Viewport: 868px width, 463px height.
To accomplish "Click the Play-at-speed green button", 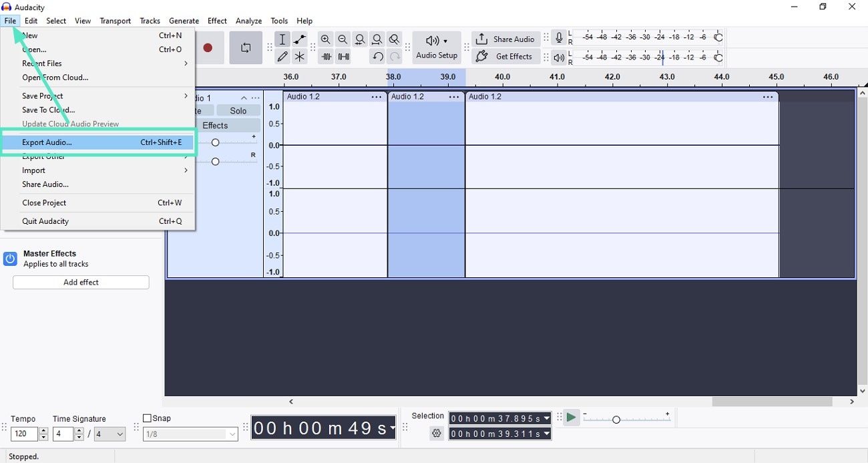I will pos(571,418).
